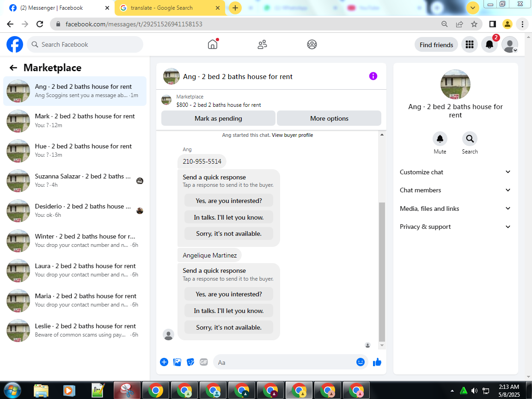Image resolution: width=532 pixels, height=399 pixels.
Task: Send first "Yes, are you interested?" quick response
Action: click(x=229, y=201)
